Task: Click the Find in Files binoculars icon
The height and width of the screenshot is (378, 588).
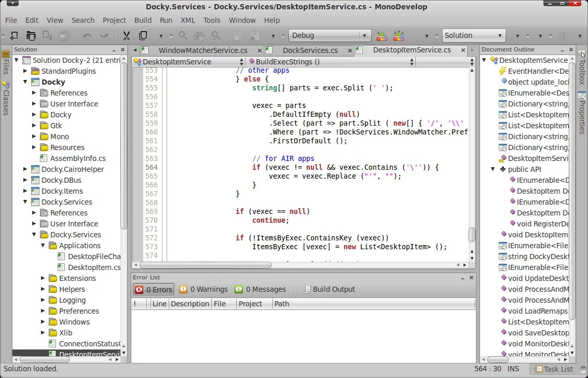Action: (x=199, y=36)
